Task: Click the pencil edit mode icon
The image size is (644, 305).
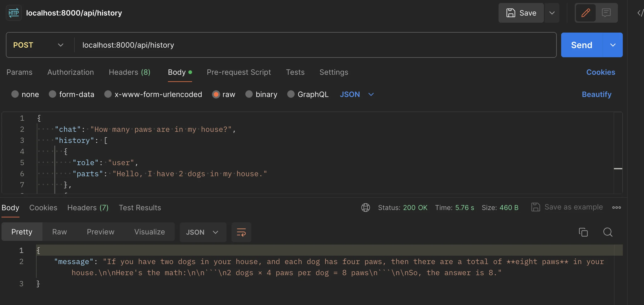Action: click(586, 13)
